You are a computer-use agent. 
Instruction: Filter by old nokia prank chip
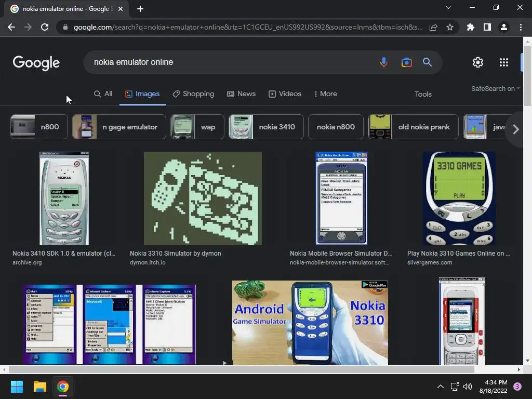coord(413,127)
